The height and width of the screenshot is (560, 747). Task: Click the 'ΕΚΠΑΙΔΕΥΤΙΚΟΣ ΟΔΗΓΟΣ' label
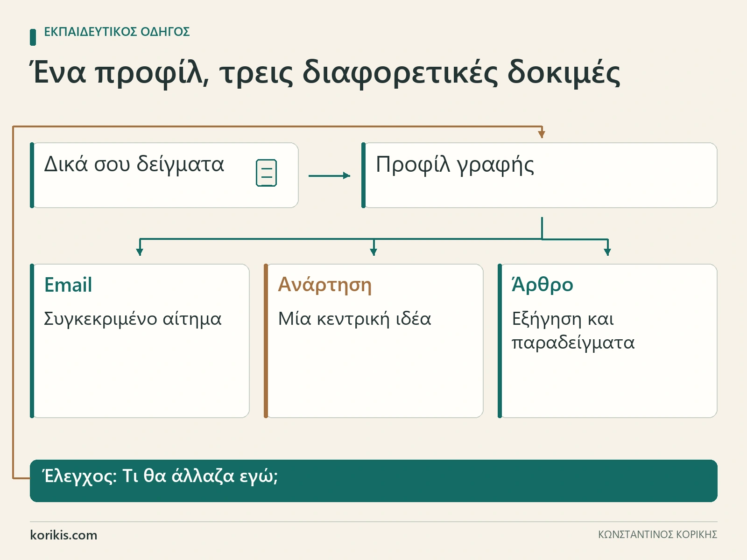coord(117,32)
